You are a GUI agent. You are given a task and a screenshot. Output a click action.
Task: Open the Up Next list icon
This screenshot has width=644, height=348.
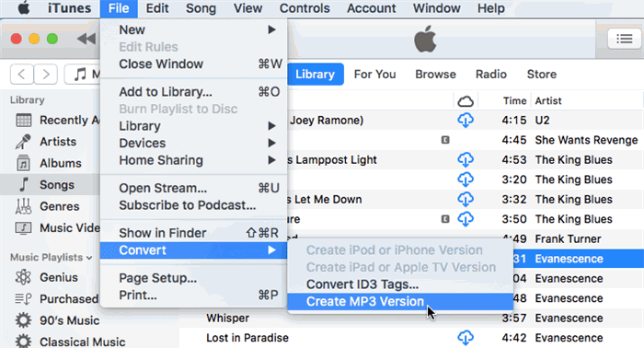pyautogui.click(x=624, y=39)
